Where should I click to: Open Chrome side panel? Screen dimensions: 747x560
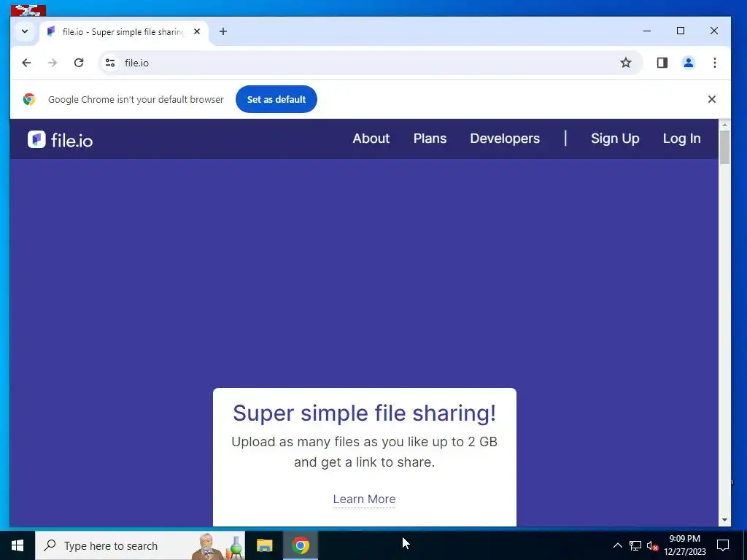[x=662, y=63]
